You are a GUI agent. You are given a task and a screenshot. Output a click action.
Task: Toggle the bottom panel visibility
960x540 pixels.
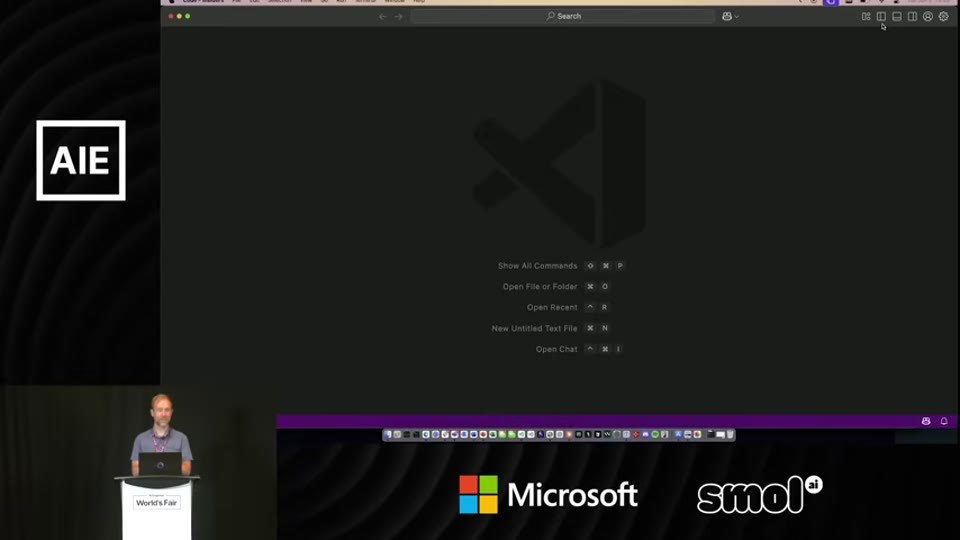pyautogui.click(x=897, y=17)
